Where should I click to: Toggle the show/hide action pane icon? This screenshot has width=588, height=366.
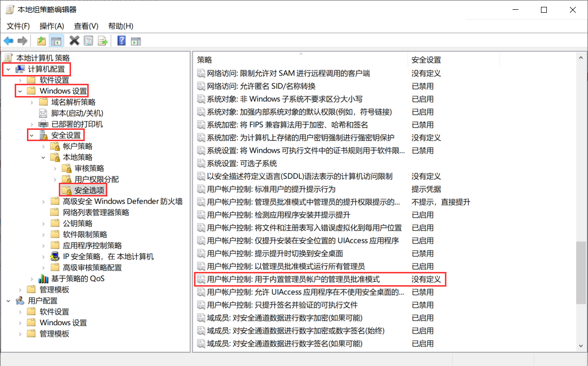click(x=136, y=41)
